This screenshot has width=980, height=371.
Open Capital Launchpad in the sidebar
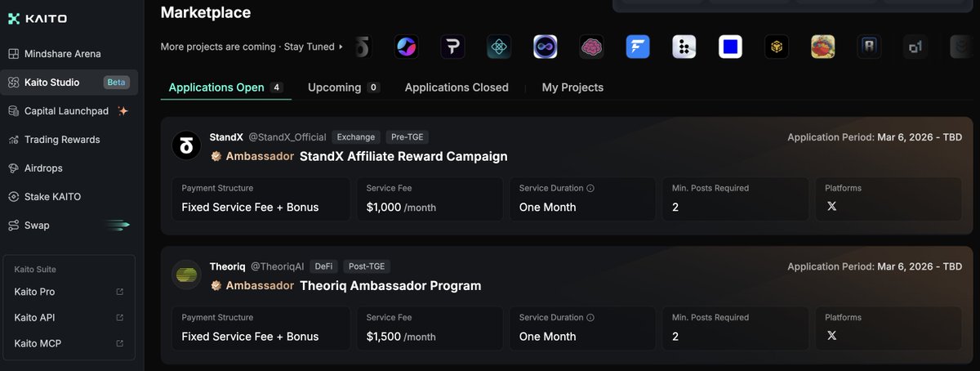point(68,111)
